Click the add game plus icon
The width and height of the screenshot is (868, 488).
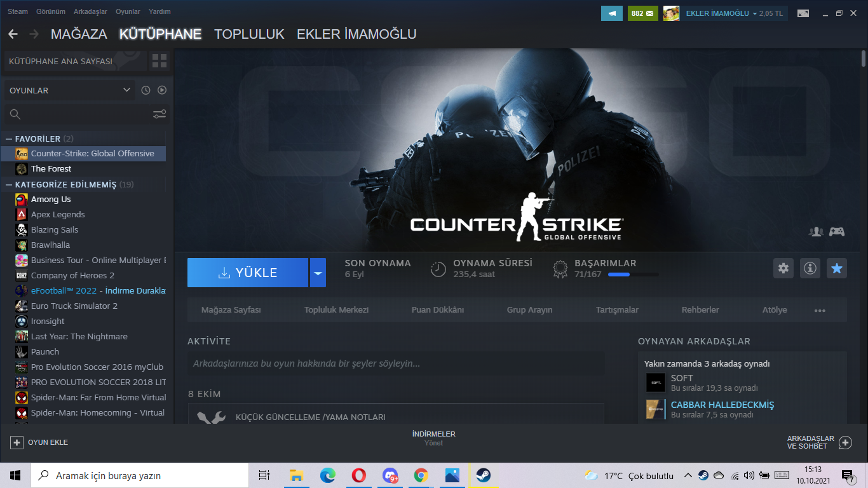point(17,442)
